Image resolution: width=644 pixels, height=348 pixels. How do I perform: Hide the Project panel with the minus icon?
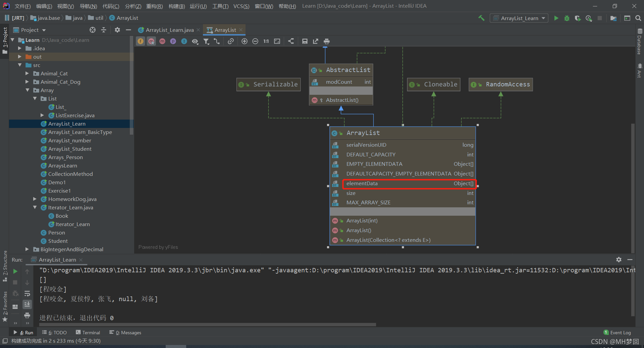tap(128, 30)
